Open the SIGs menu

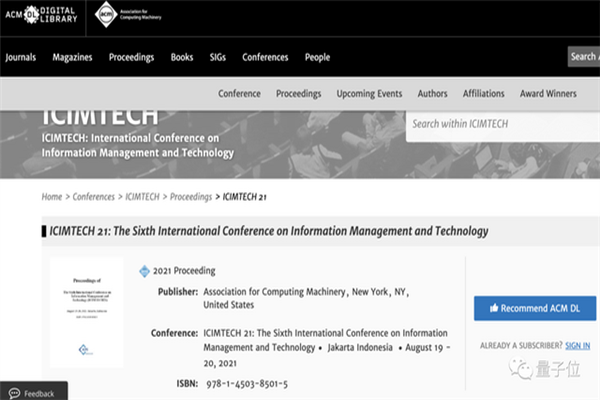coord(218,57)
